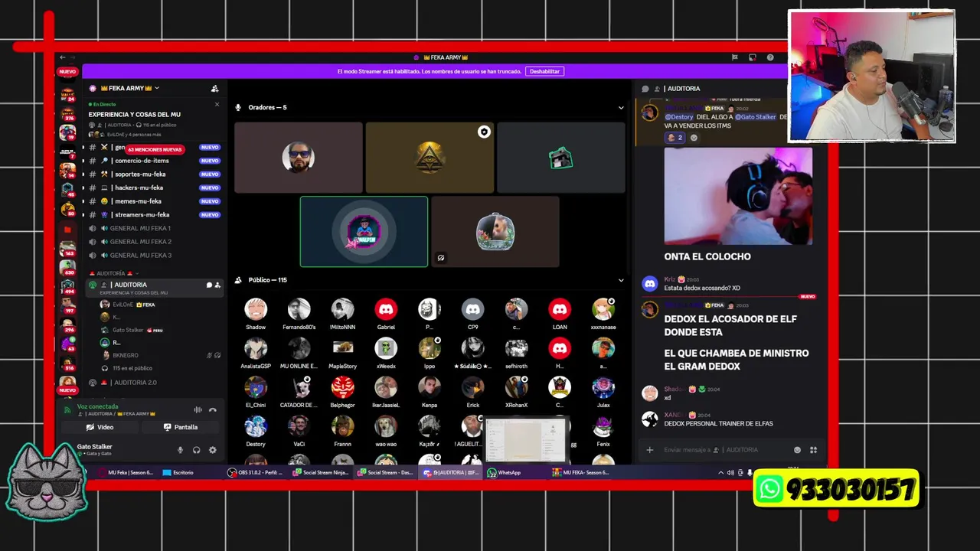The width and height of the screenshot is (980, 551).
Task: Expand the hackers-mu-feka thread arrow
Action: (83, 187)
